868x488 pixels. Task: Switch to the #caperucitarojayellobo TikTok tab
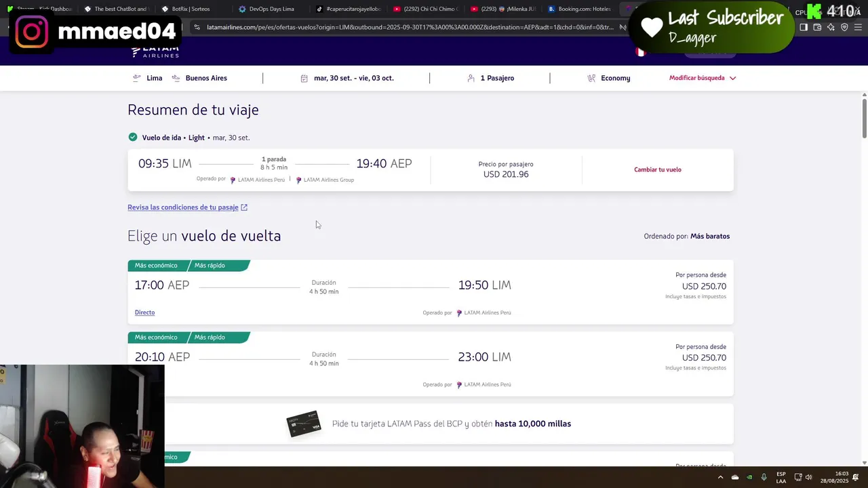click(x=349, y=9)
